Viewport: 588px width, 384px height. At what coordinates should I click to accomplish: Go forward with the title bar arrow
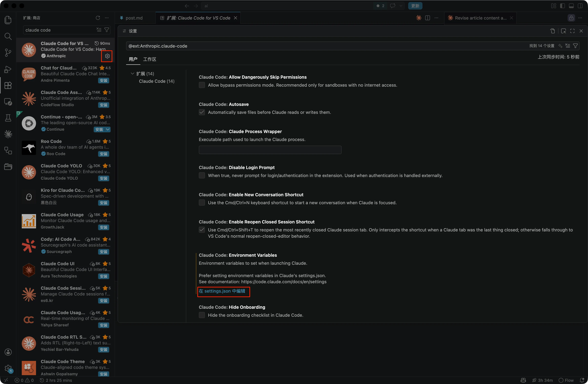[x=196, y=6]
